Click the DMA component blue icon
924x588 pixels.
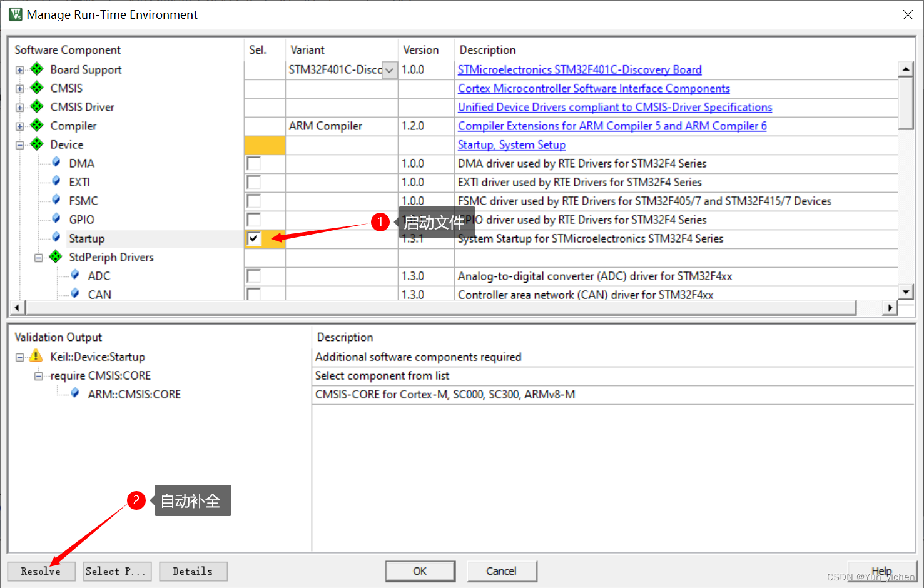click(56, 163)
